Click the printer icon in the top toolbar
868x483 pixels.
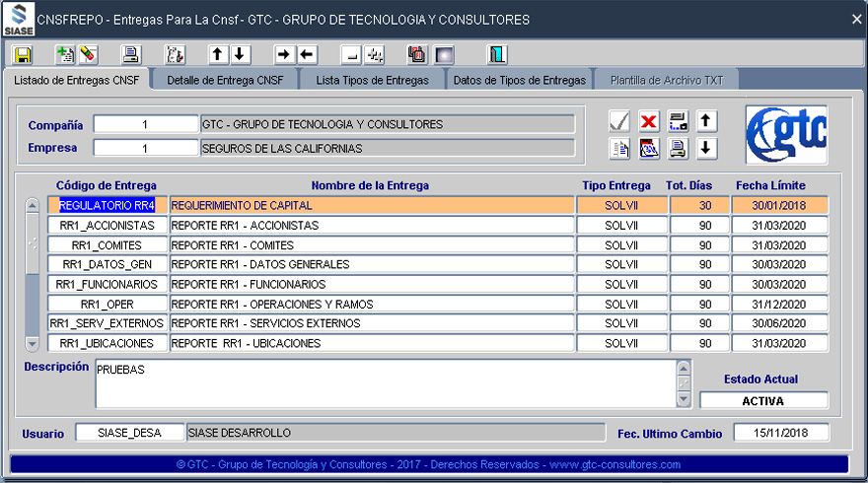click(131, 55)
